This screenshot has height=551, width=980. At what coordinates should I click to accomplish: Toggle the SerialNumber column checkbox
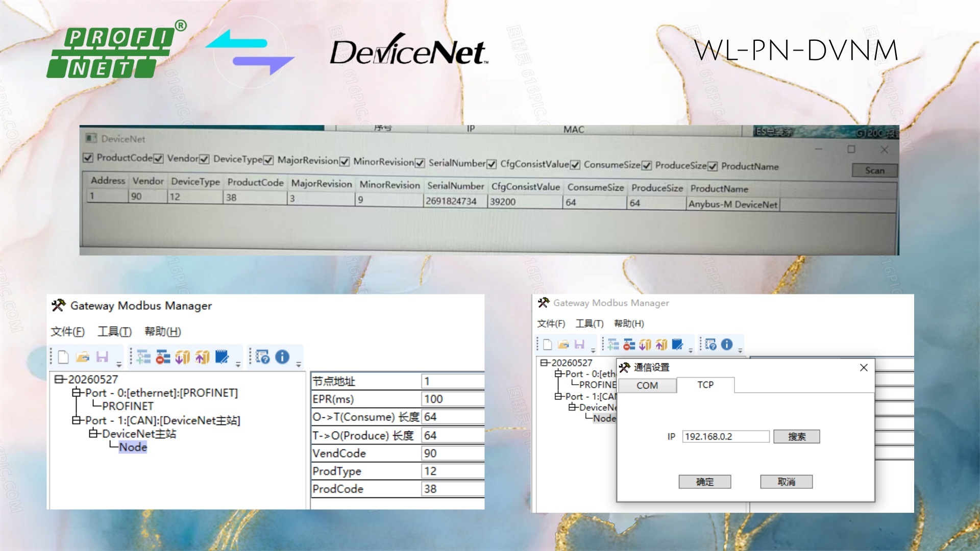click(420, 163)
